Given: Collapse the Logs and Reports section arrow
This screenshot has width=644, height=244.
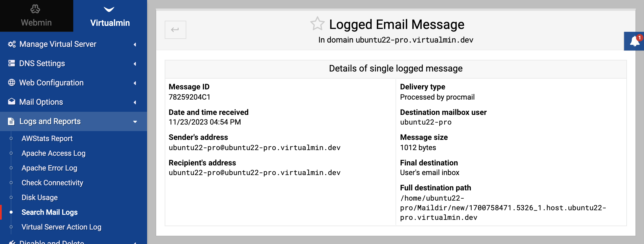Looking at the screenshot, I should (135, 122).
